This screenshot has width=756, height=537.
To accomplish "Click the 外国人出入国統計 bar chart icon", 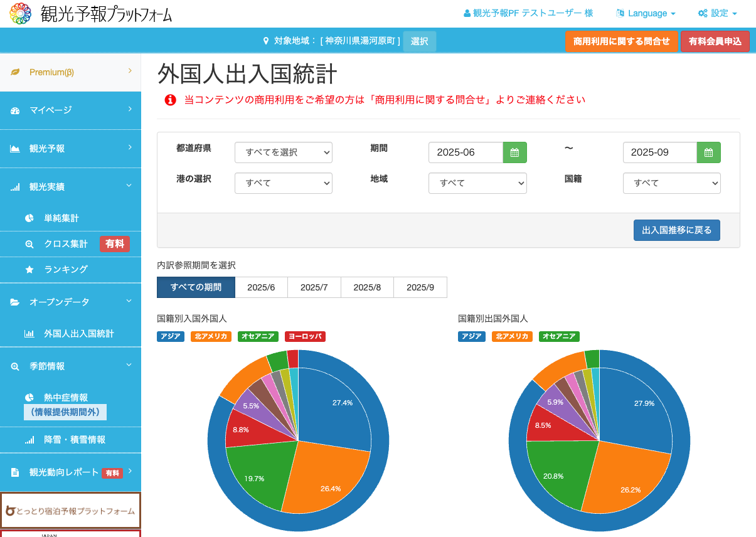I will (x=29, y=334).
